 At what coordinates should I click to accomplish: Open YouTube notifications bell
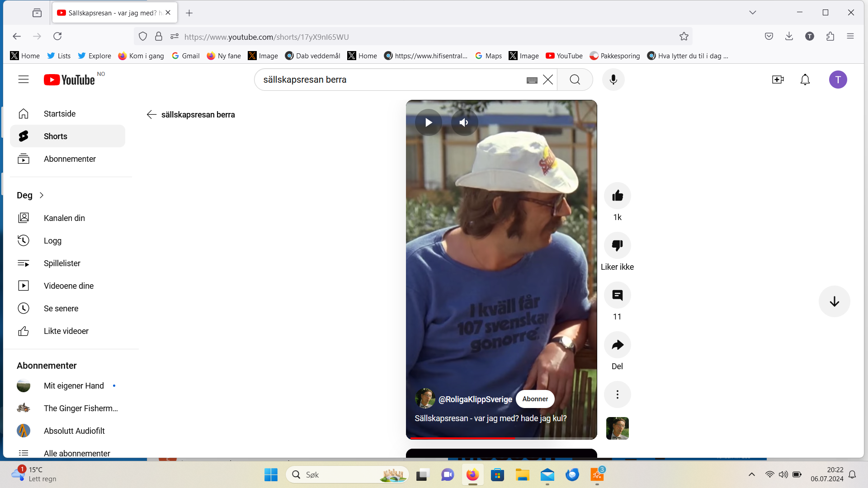pyautogui.click(x=805, y=80)
